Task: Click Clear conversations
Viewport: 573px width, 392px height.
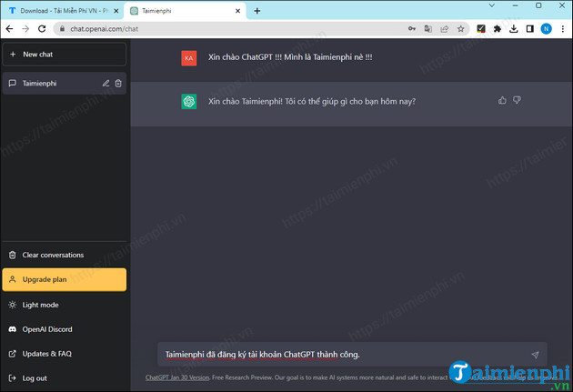Action: (65, 255)
